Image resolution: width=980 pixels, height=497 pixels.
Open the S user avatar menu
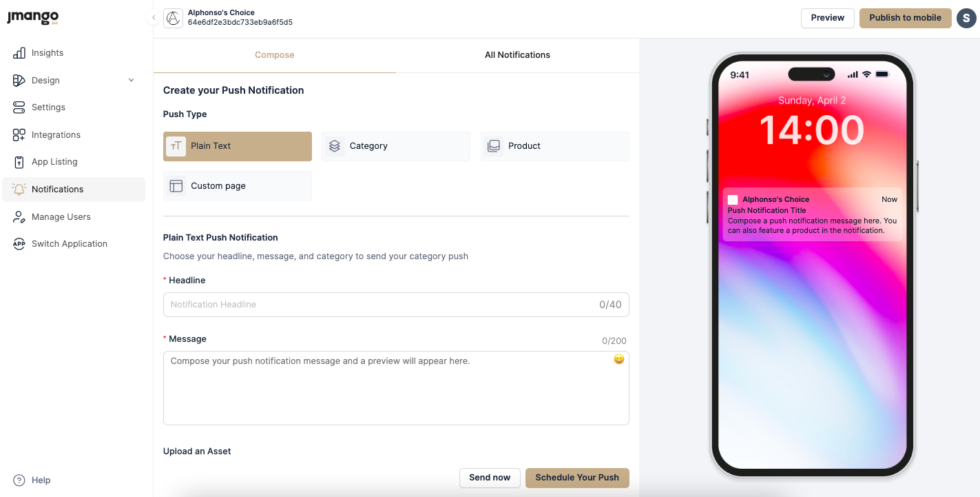coord(966,18)
